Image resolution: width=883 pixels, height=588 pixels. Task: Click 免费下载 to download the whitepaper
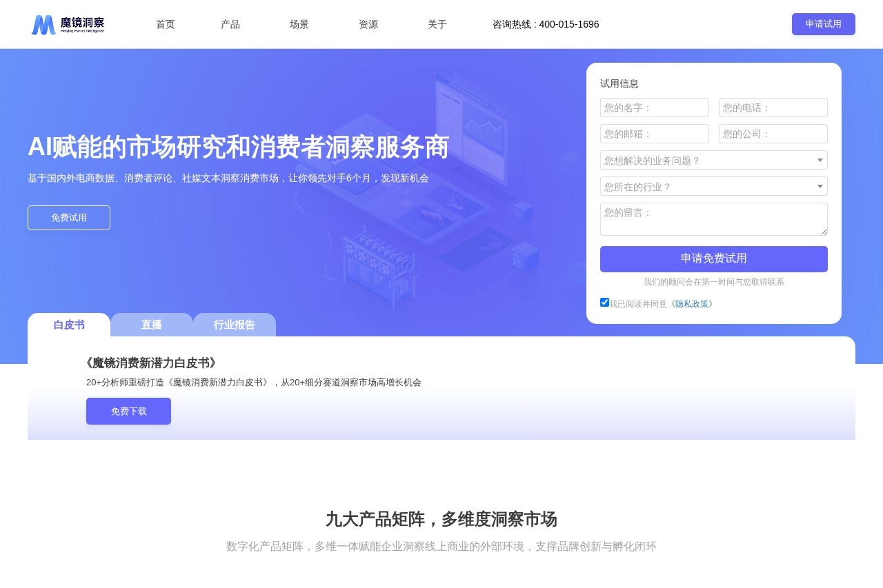tap(128, 411)
